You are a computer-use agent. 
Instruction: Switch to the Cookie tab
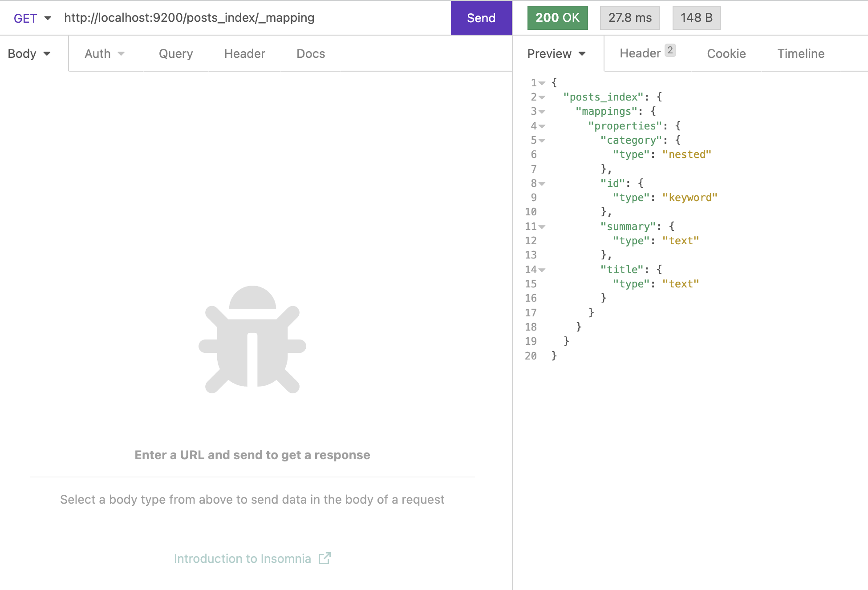pos(726,53)
